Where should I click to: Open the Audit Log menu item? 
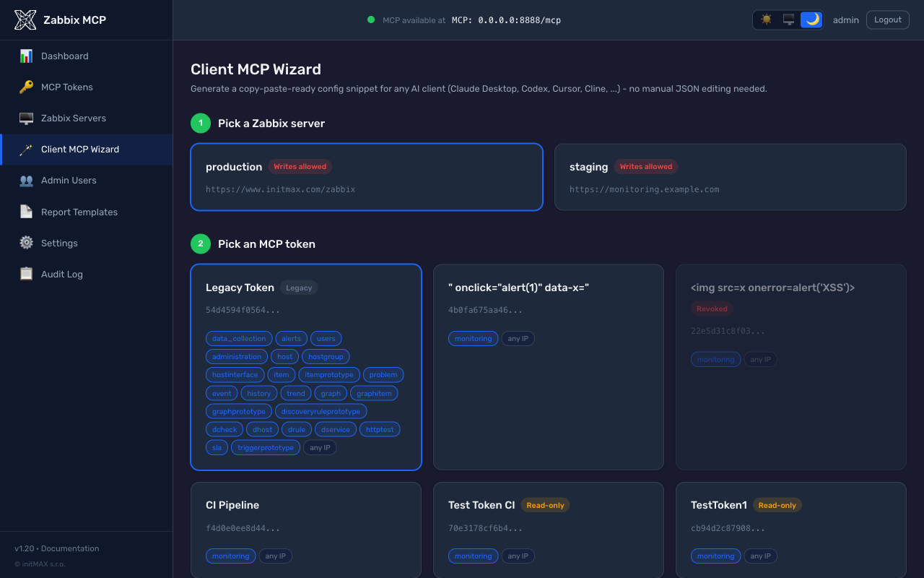point(87,274)
